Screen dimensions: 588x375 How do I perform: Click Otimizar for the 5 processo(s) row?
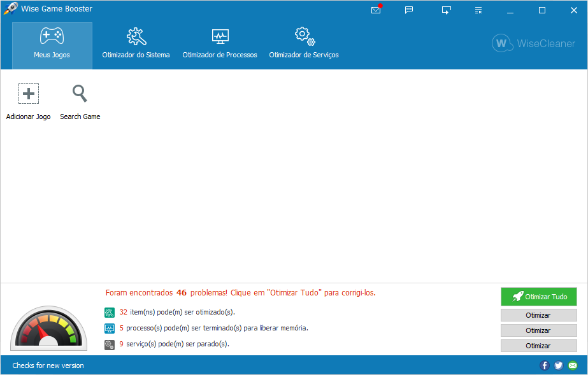(x=539, y=330)
